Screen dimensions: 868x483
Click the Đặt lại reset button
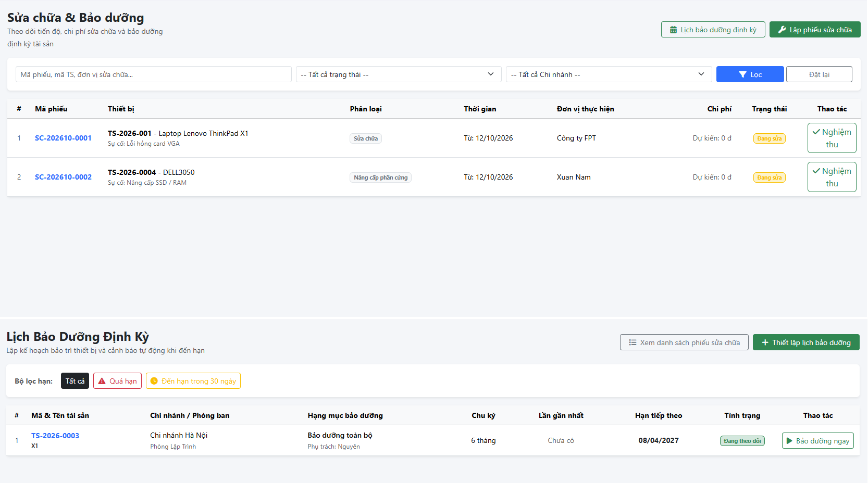click(819, 74)
